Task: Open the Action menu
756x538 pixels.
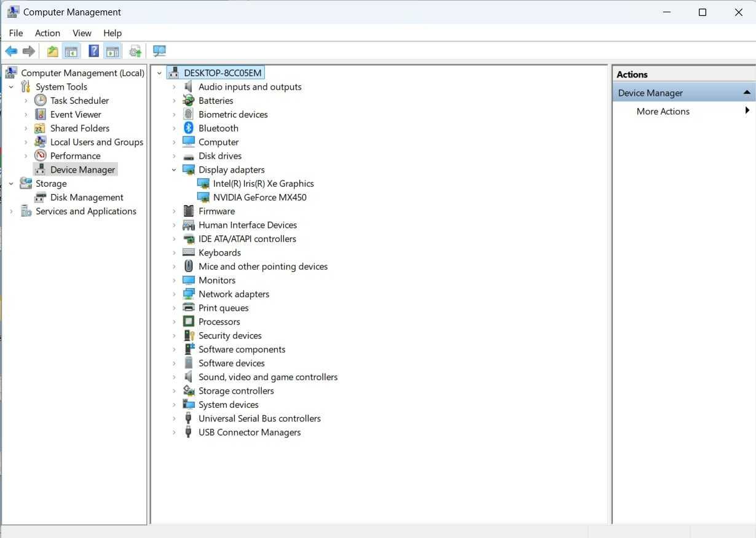Action: click(47, 33)
